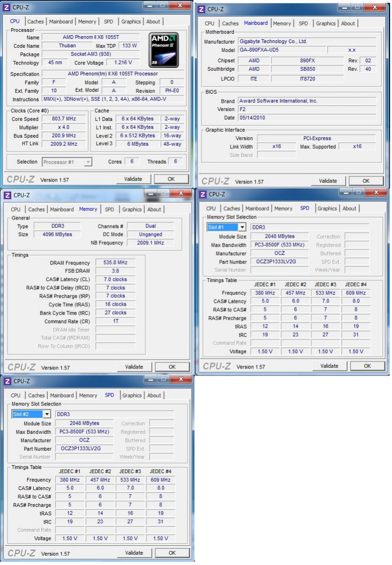The image size is (392, 565).
Task: Switch to Caches tab in the CPU window
Action: 35,22
